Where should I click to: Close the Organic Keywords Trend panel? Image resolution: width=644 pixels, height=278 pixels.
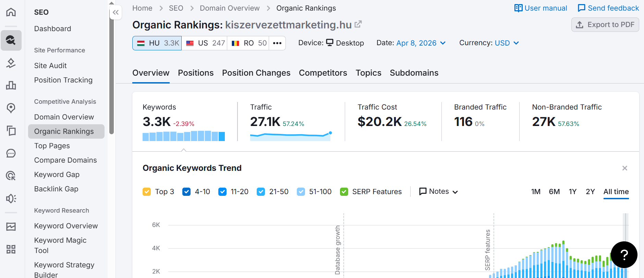click(625, 168)
